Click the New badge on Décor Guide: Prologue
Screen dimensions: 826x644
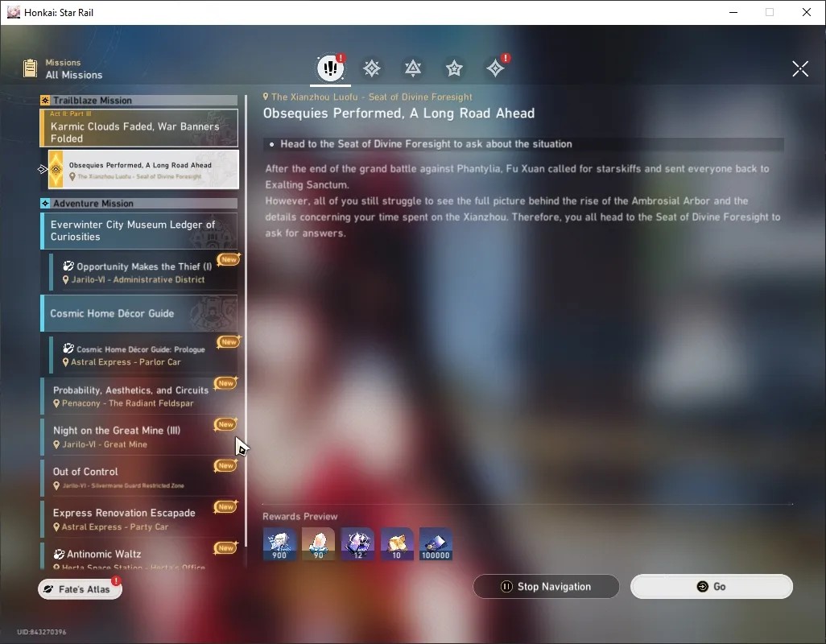pos(229,342)
